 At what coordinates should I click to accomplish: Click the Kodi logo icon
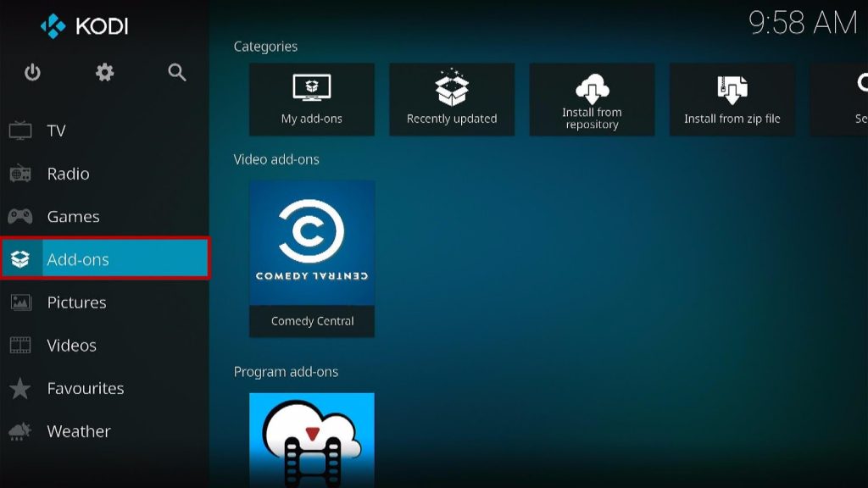(53, 26)
